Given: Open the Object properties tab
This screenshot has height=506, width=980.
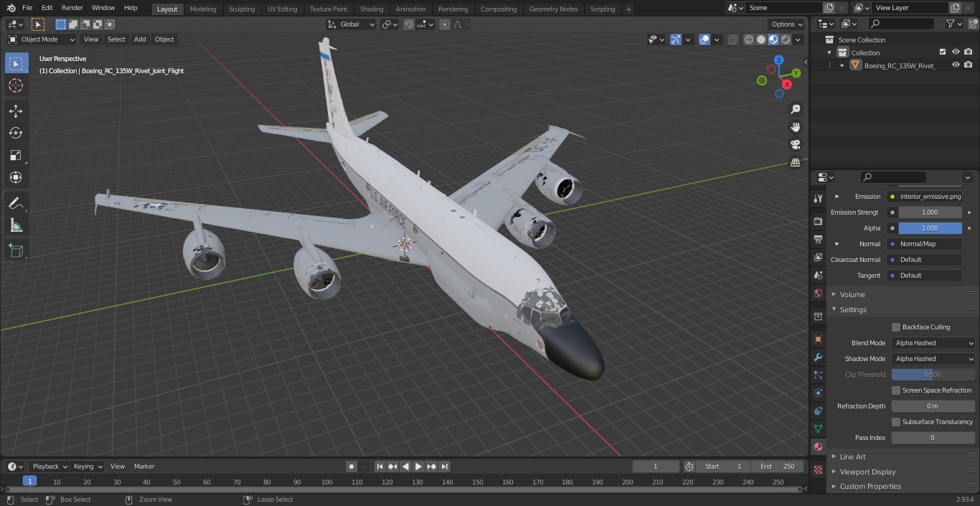Looking at the screenshot, I should pos(818,339).
